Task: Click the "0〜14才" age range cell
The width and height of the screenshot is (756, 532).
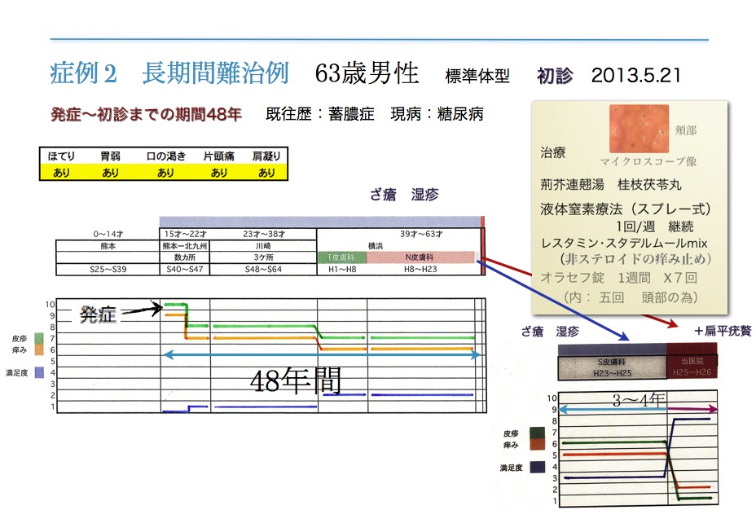Action: pos(108,234)
